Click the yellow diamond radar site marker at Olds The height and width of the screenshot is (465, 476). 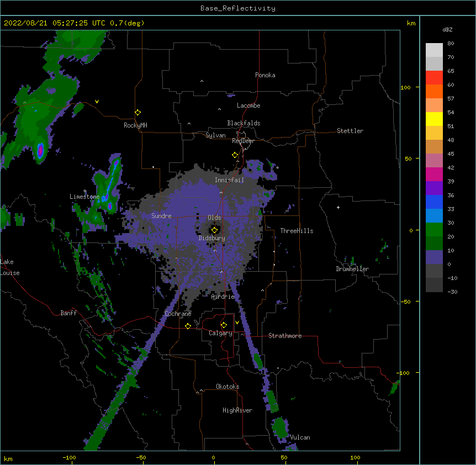pos(214,230)
